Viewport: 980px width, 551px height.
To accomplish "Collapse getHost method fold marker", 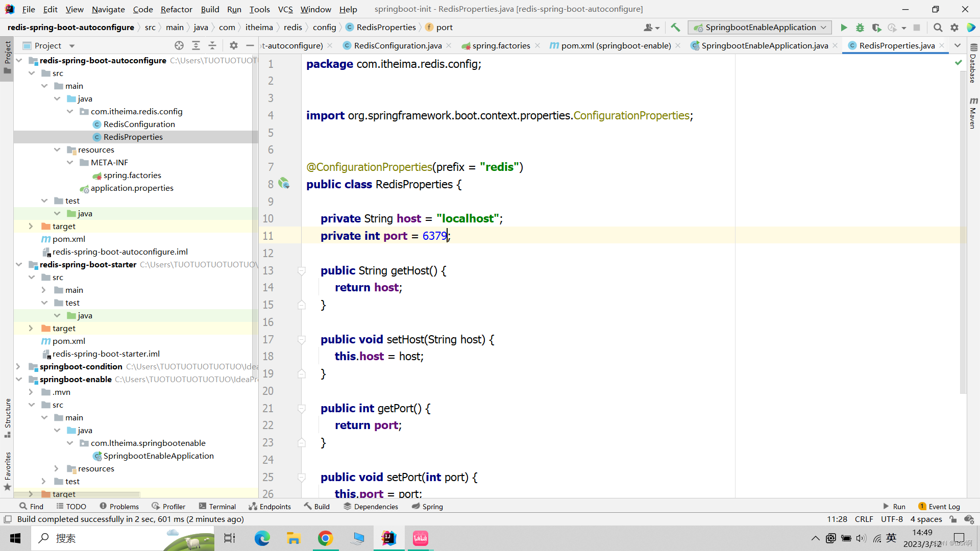I will [302, 271].
